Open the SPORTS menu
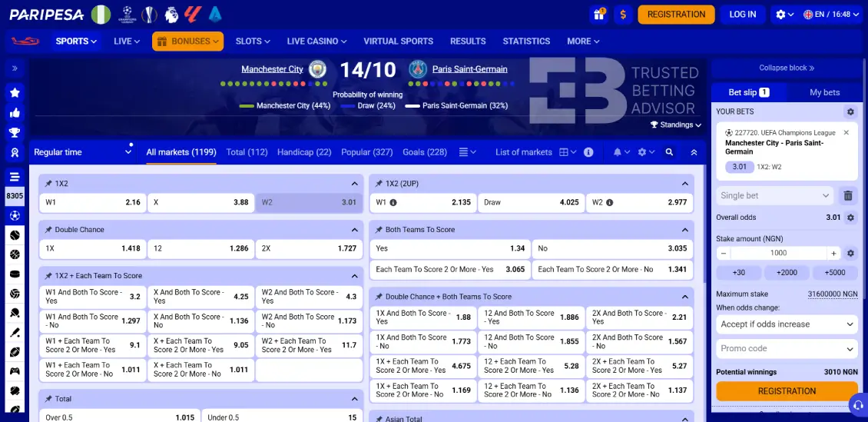The height and width of the screenshot is (422, 868). pyautogui.click(x=76, y=41)
